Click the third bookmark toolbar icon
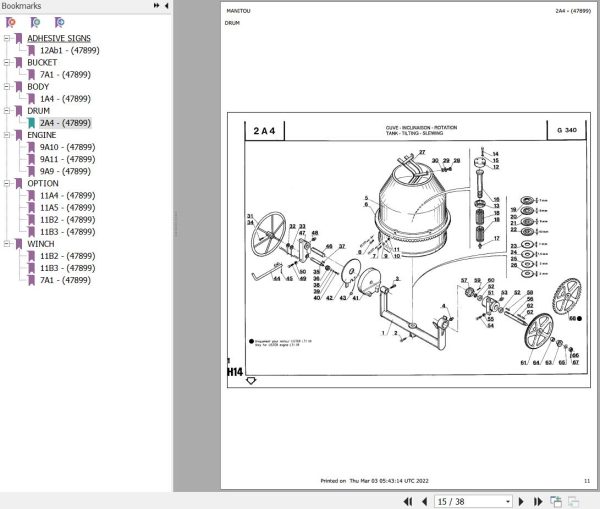The image size is (600, 509). [x=59, y=22]
